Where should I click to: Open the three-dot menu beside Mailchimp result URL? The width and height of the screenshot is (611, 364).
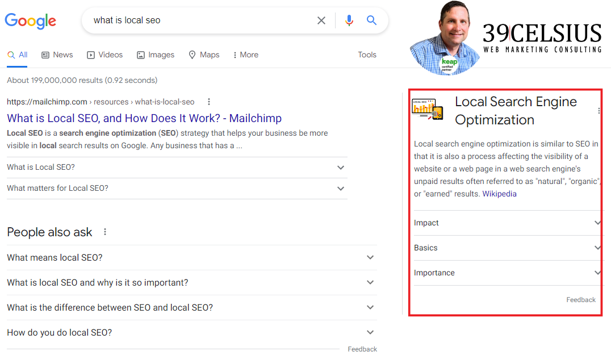(x=209, y=102)
